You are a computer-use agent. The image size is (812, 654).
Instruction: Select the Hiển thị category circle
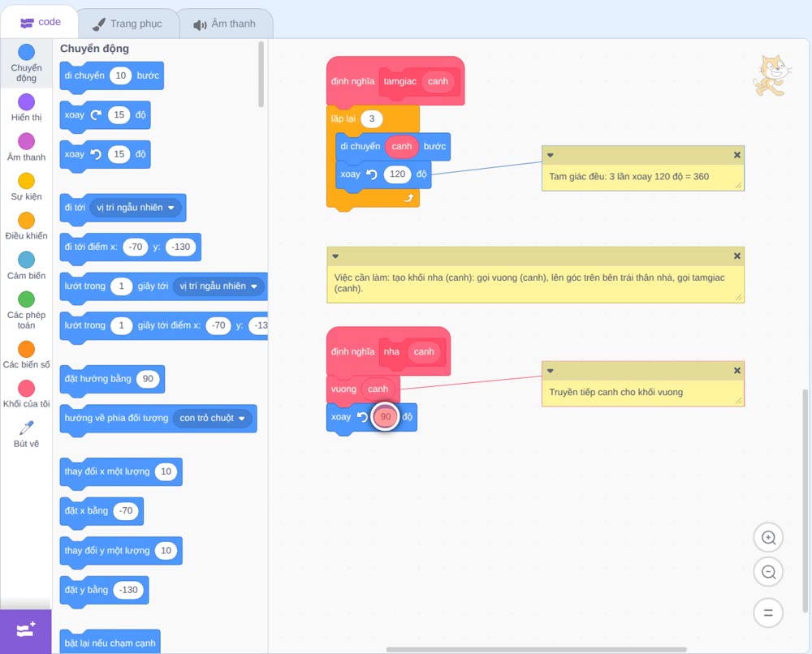click(27, 102)
